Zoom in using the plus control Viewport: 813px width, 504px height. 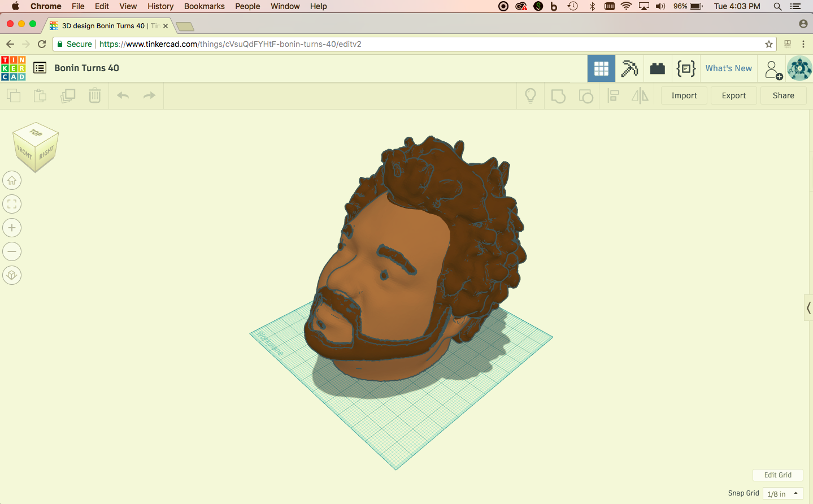[12, 227]
